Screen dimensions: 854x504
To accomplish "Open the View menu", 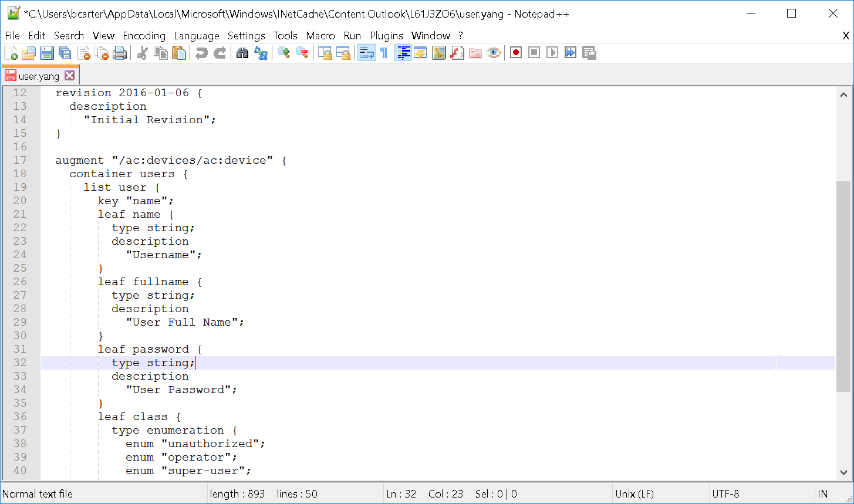I will [103, 36].
